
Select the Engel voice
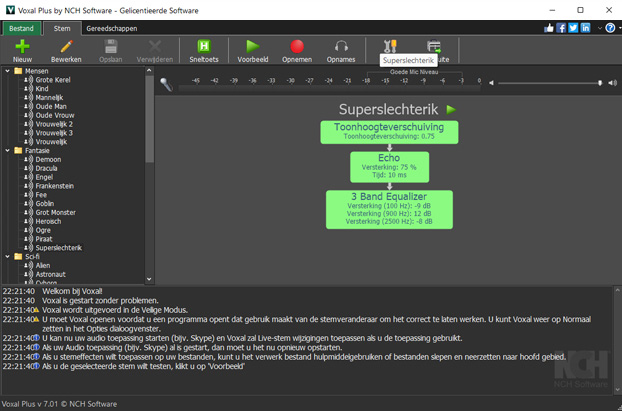44,177
